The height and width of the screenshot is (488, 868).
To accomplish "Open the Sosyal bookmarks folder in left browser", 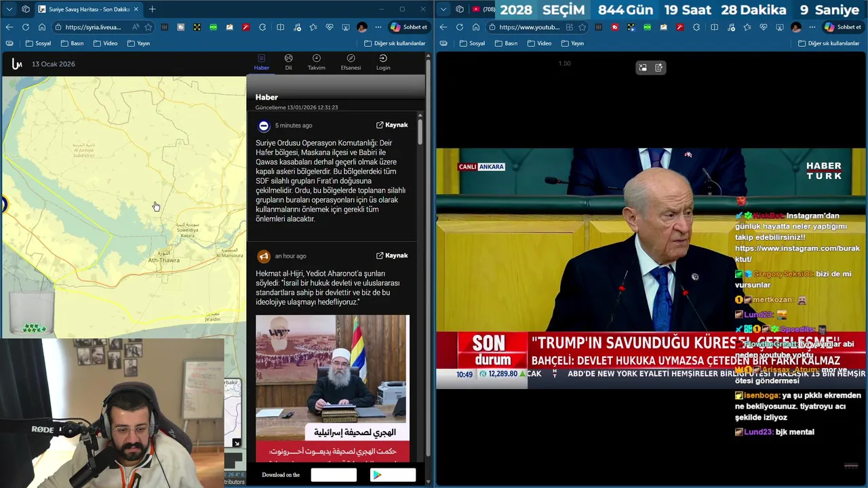I will (38, 43).
